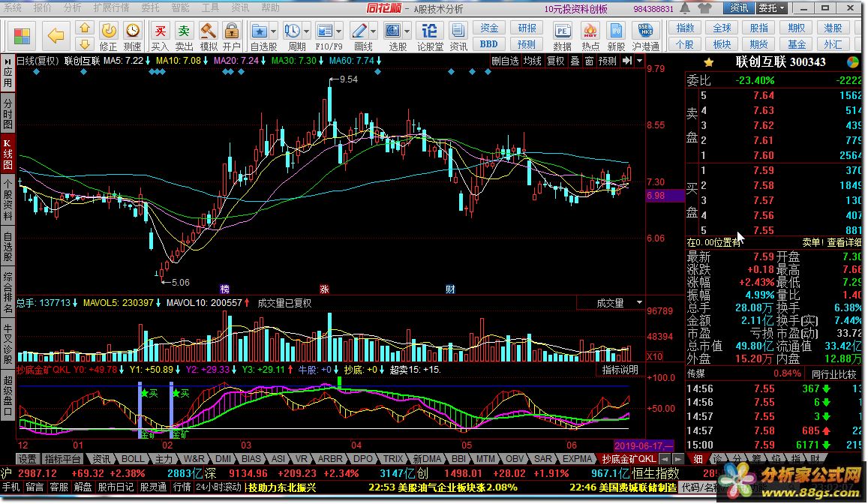The height and width of the screenshot is (504, 868).
Task: Click the notification bell icon
Action: point(685,8)
